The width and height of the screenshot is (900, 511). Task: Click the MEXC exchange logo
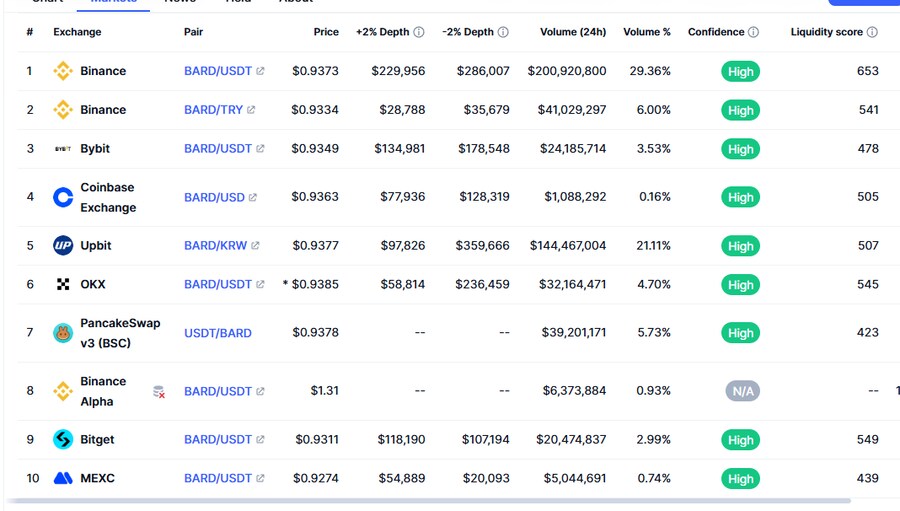[x=63, y=479]
